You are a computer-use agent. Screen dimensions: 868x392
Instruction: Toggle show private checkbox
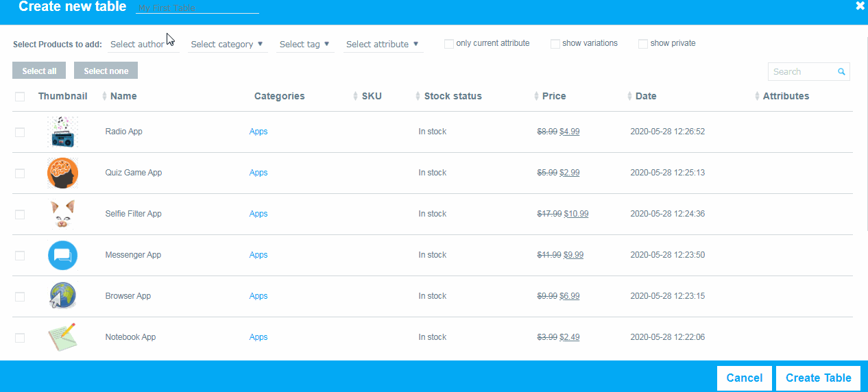[643, 44]
